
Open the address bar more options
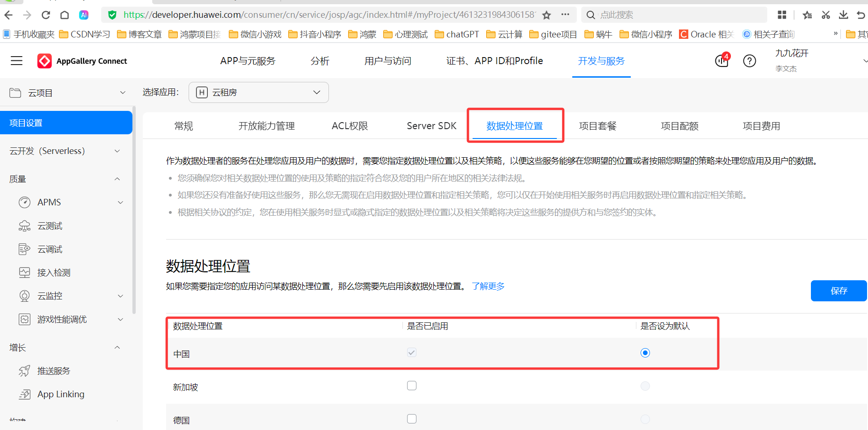565,15
